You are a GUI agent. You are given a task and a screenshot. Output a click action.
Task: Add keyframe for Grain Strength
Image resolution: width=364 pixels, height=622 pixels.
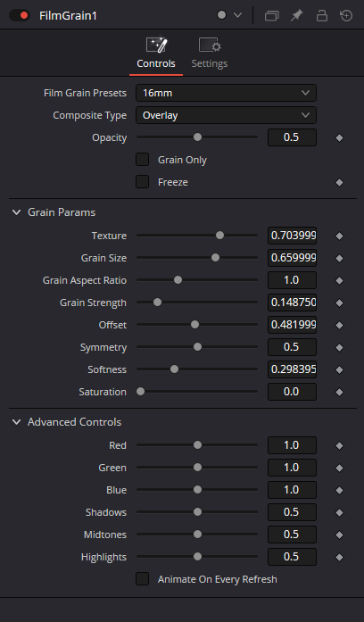(x=339, y=303)
